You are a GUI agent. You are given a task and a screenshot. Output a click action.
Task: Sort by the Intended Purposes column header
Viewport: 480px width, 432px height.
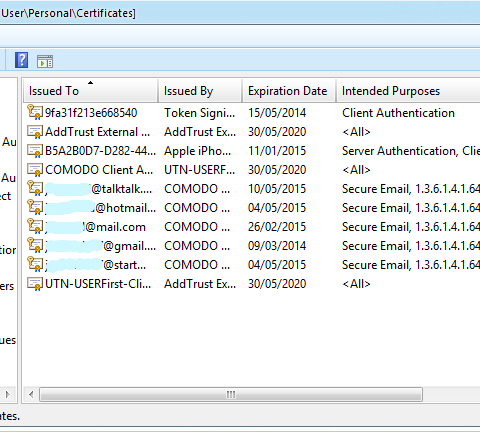coord(408,91)
